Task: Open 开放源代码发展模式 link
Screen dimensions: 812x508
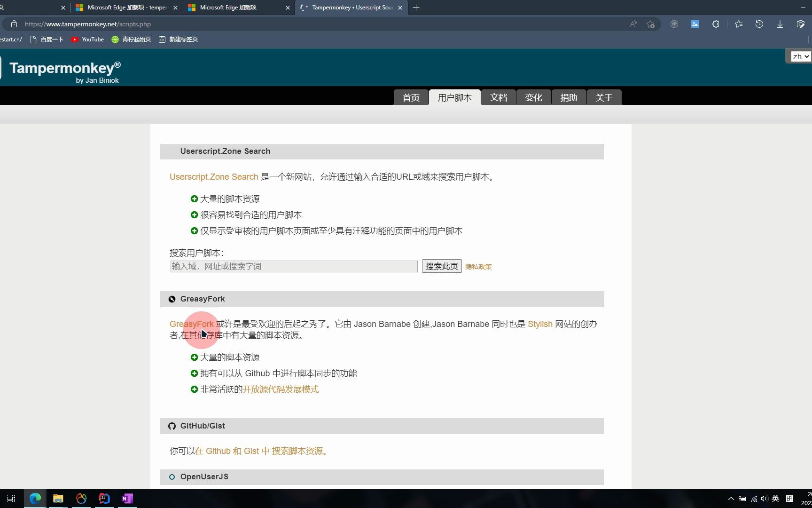Action: pyautogui.click(x=281, y=389)
